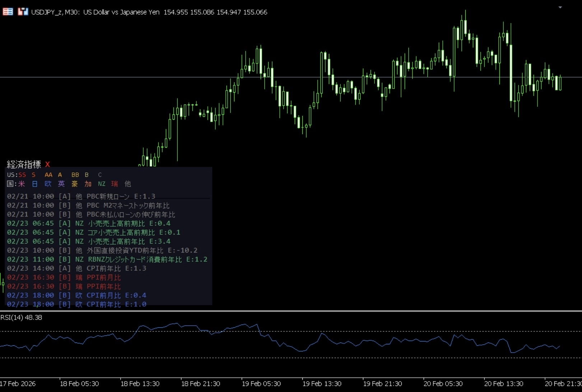Viewport: 582px width, 392px height.
Task: Toggle the SS importance filter
Action: (22, 175)
